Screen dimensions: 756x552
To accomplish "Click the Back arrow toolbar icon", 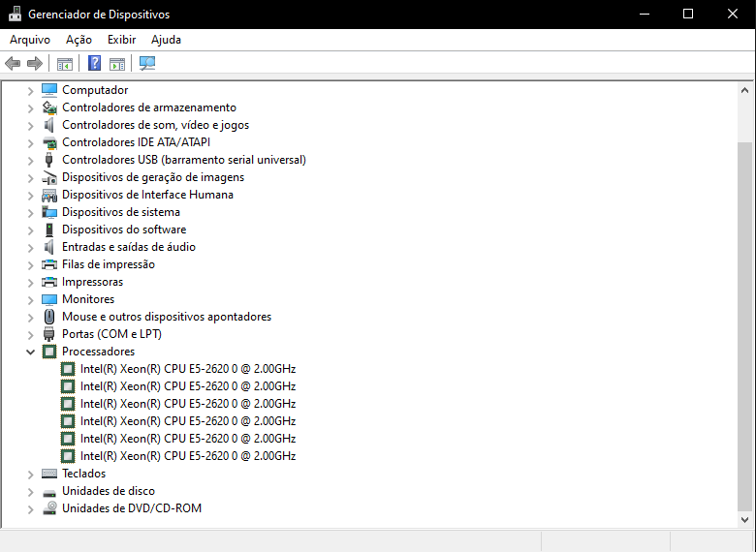I will 13,63.
